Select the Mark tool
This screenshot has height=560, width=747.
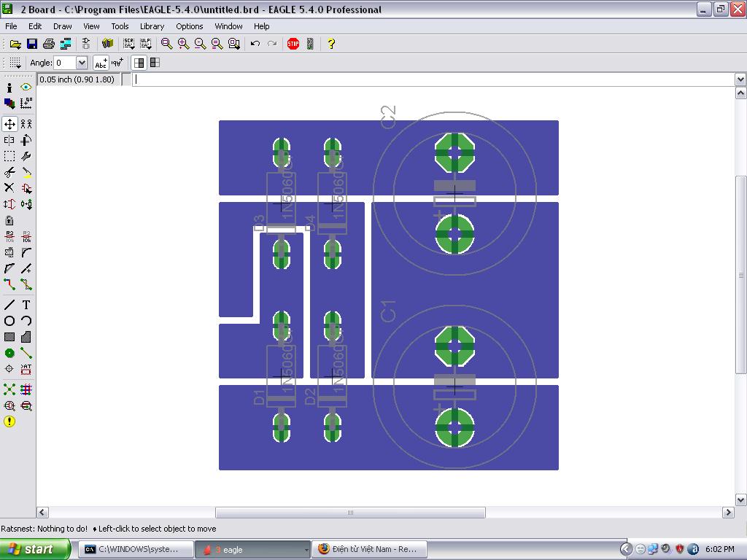click(26, 104)
